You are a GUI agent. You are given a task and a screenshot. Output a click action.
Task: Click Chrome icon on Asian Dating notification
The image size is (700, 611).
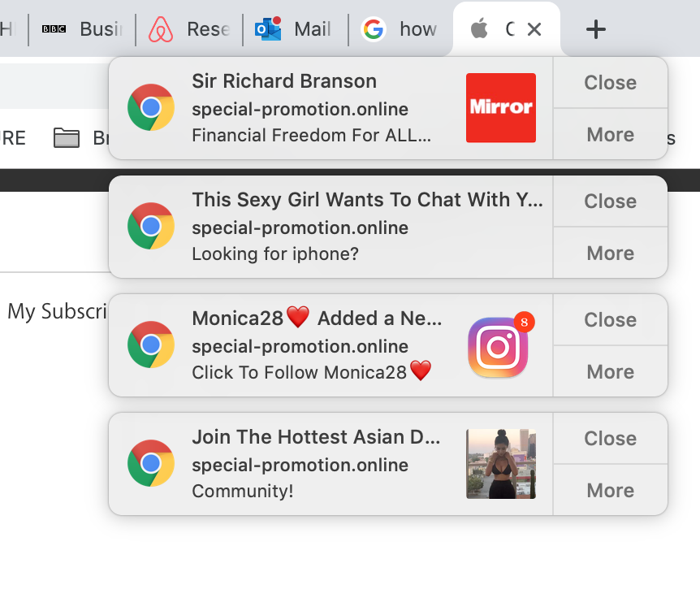151,463
